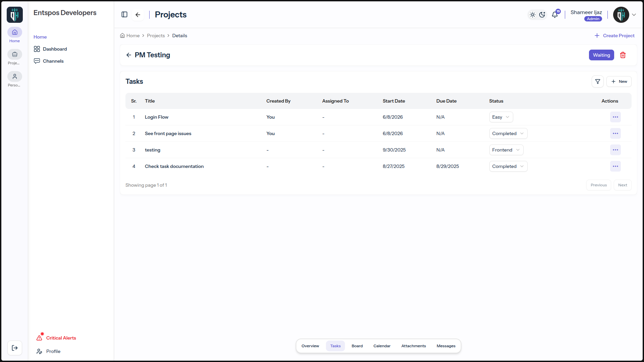Open the Personal user rail icon
Screen dimensions: 644x362
point(15,76)
